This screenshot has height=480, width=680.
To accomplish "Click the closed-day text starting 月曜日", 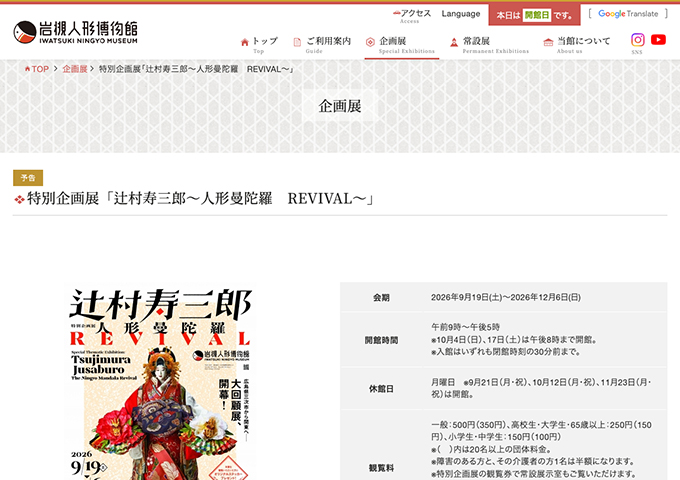I will click(541, 388).
